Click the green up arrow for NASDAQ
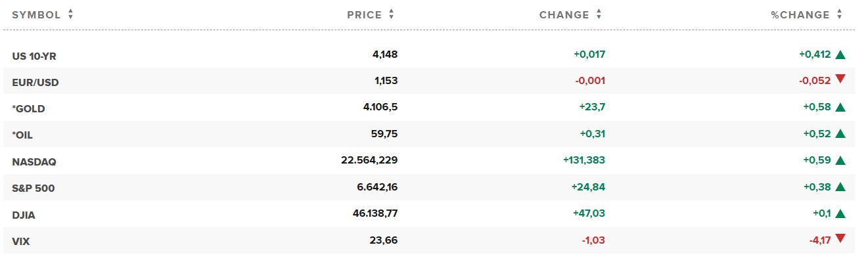The width and height of the screenshot is (868, 266). tap(840, 160)
